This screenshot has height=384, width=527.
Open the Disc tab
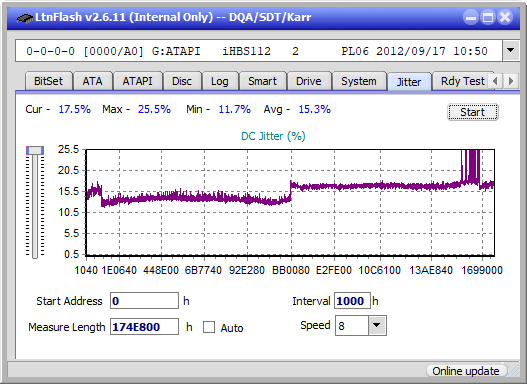point(182,81)
